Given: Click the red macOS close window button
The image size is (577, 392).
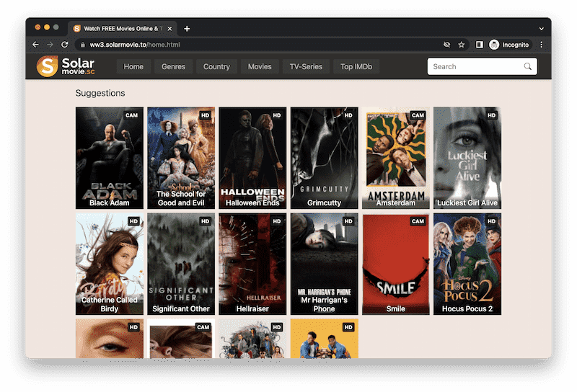Looking at the screenshot, I should click(x=38, y=27).
